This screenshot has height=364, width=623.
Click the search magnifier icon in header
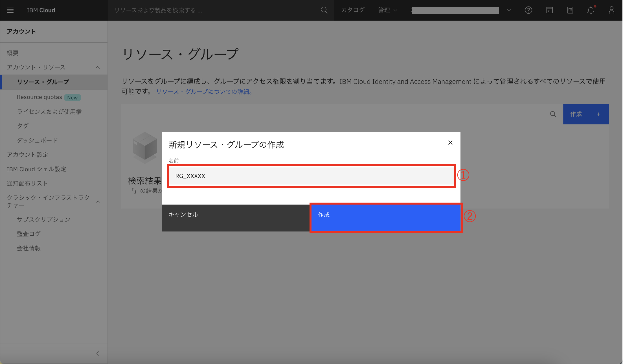pyautogui.click(x=324, y=10)
